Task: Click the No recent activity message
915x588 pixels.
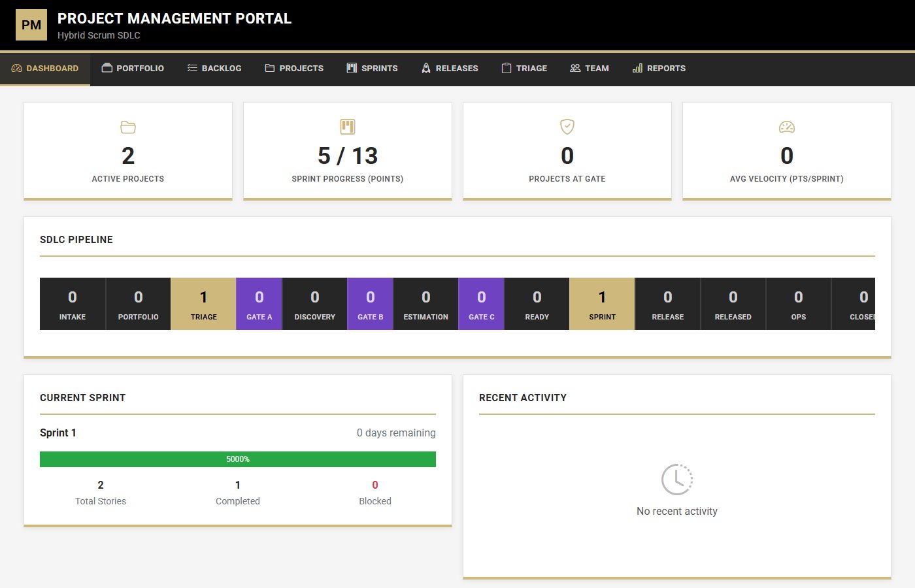Action: pyautogui.click(x=677, y=511)
